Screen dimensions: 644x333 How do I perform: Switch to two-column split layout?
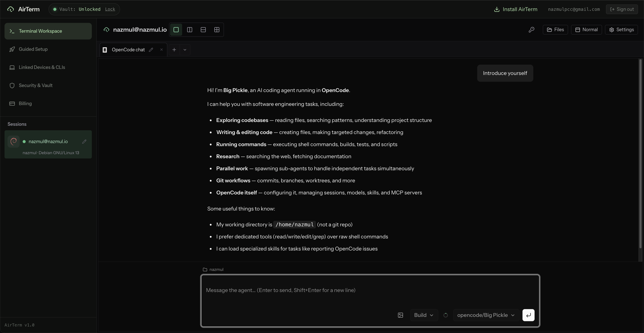click(190, 30)
